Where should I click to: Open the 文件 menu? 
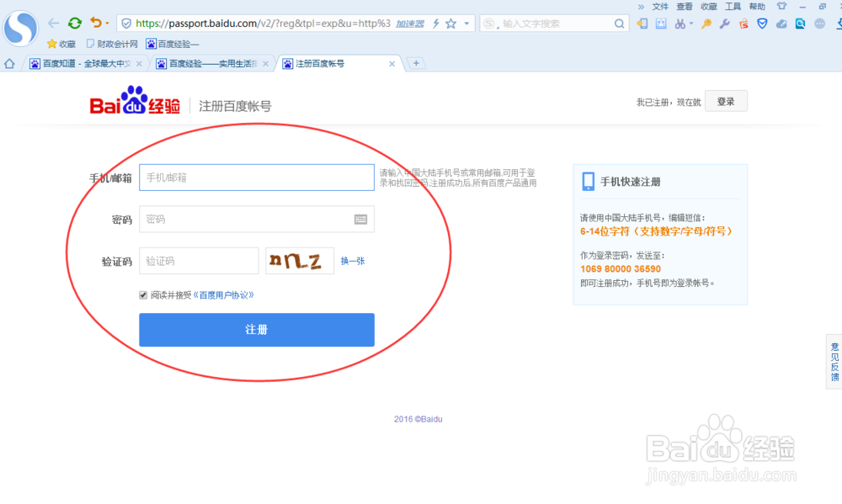pyautogui.click(x=660, y=7)
